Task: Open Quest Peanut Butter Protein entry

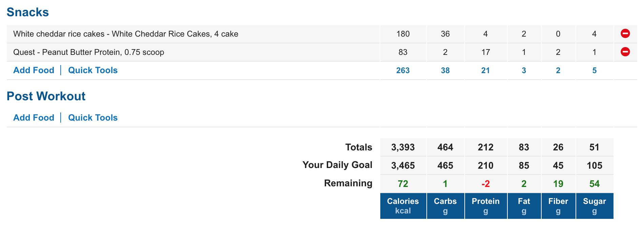Action: coord(88,52)
